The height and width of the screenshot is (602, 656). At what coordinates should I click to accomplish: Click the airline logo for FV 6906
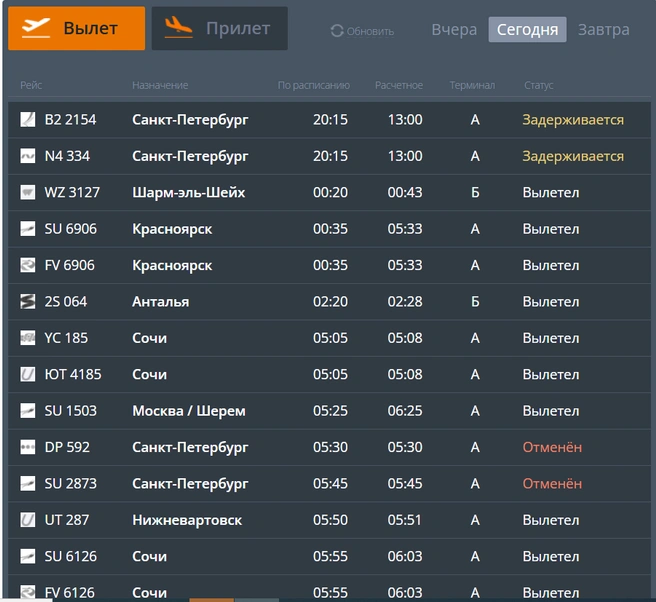point(28,265)
